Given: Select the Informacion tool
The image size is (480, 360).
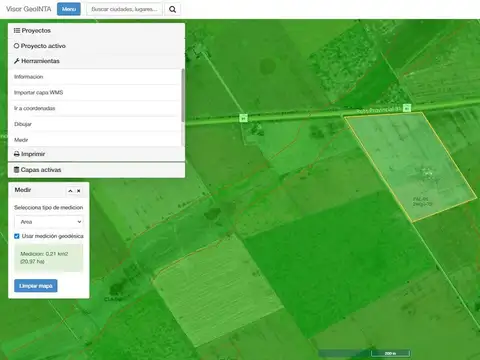Looking at the screenshot, I should pyautogui.click(x=94, y=77).
